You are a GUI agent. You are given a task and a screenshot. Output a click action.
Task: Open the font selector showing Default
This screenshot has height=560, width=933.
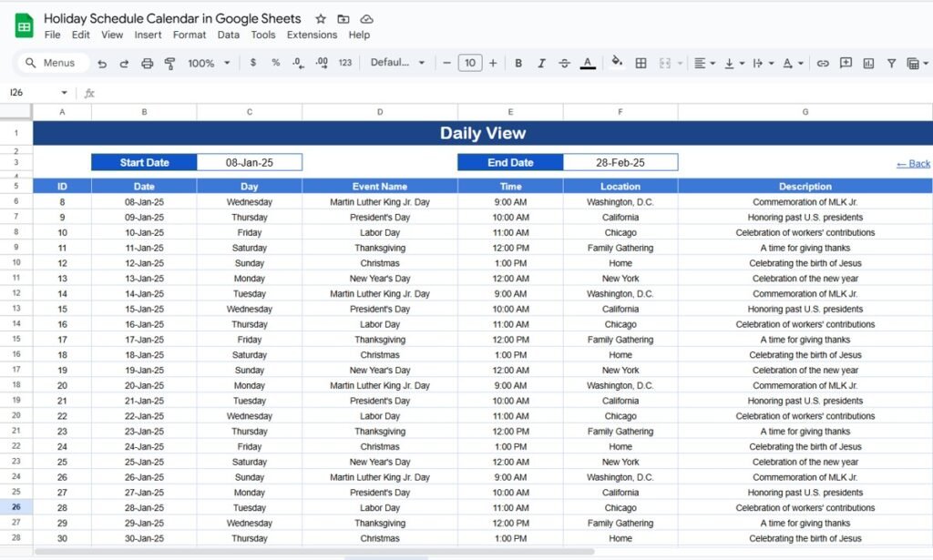click(390, 63)
